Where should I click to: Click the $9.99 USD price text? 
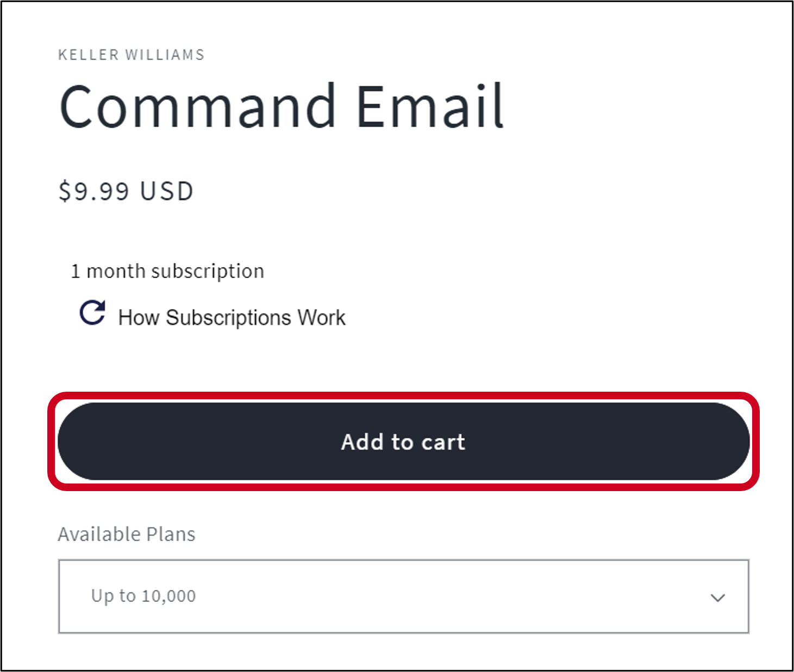pyautogui.click(x=126, y=190)
